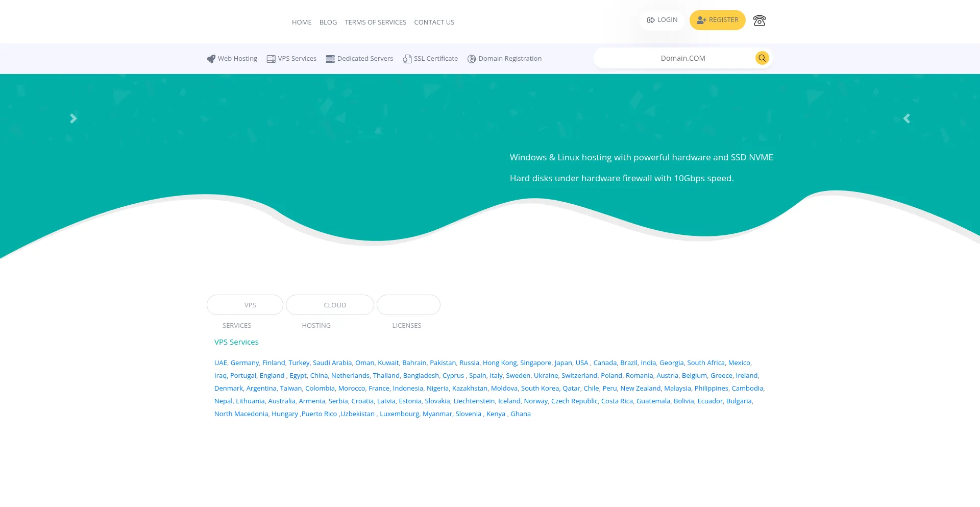Select the Cloud hosting tab
Screen dimensions: 980x507
(330, 305)
